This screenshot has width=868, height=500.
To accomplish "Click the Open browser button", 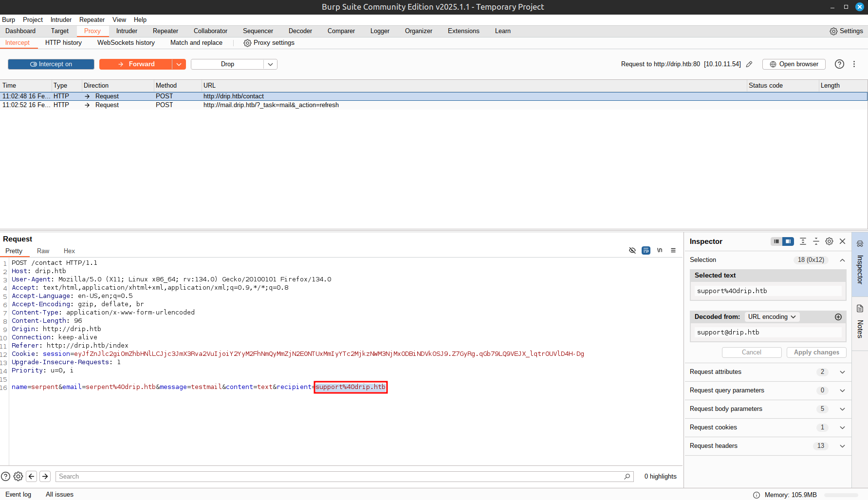I will click(x=794, y=64).
